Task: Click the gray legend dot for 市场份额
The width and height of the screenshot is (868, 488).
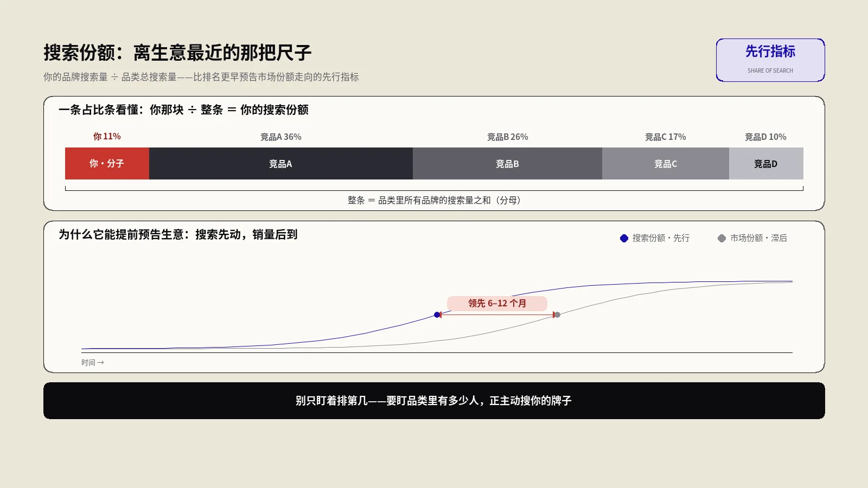Action: tap(722, 238)
